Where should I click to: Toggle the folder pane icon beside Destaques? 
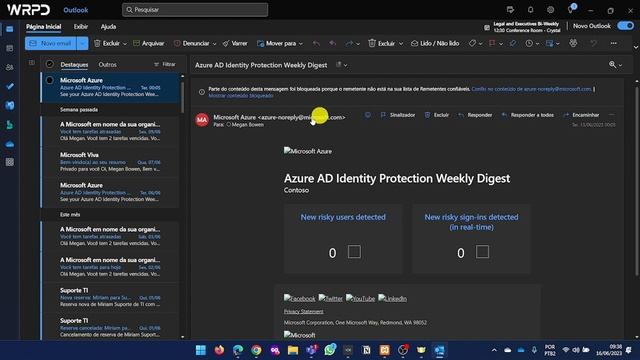tap(31, 63)
